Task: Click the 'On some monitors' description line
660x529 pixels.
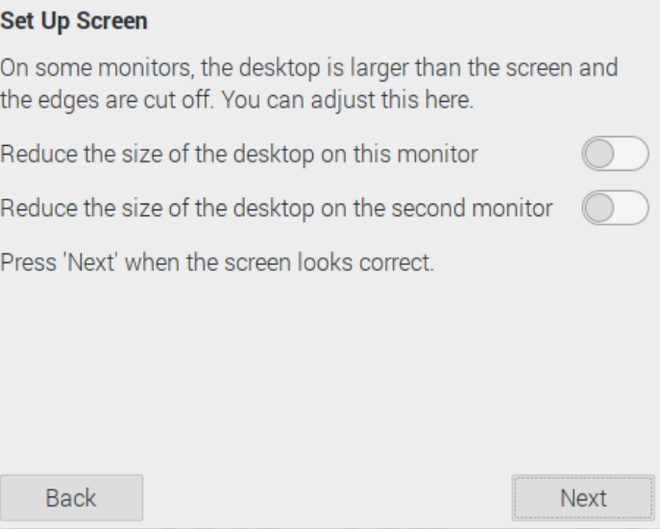Action: pyautogui.click(x=308, y=71)
